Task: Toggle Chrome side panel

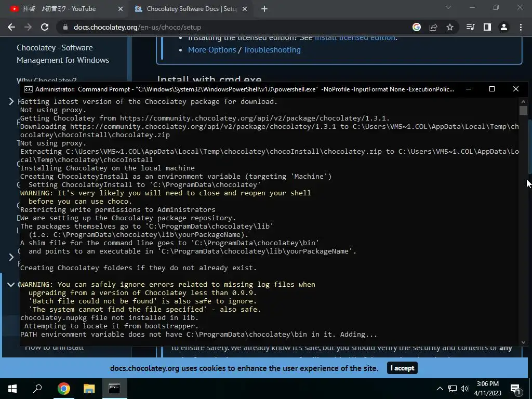Action: [487, 27]
